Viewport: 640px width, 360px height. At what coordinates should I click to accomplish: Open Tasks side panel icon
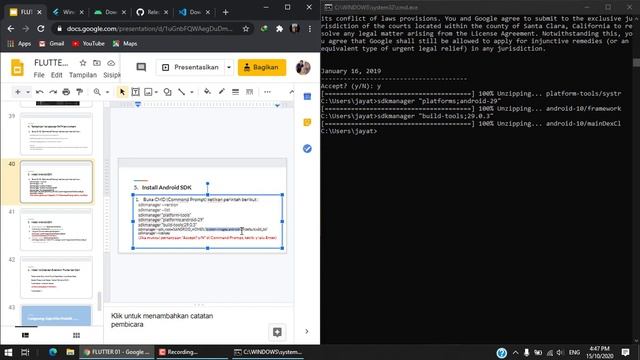[307, 149]
